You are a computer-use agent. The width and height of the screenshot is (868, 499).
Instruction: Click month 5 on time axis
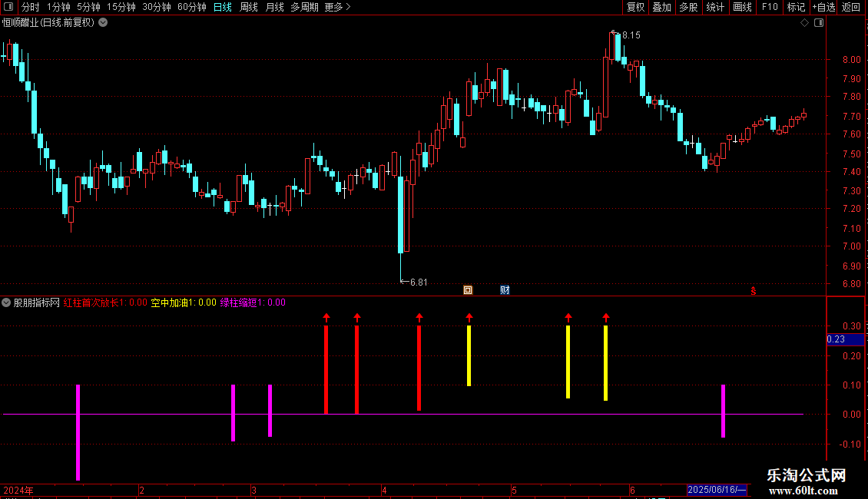[x=514, y=490]
